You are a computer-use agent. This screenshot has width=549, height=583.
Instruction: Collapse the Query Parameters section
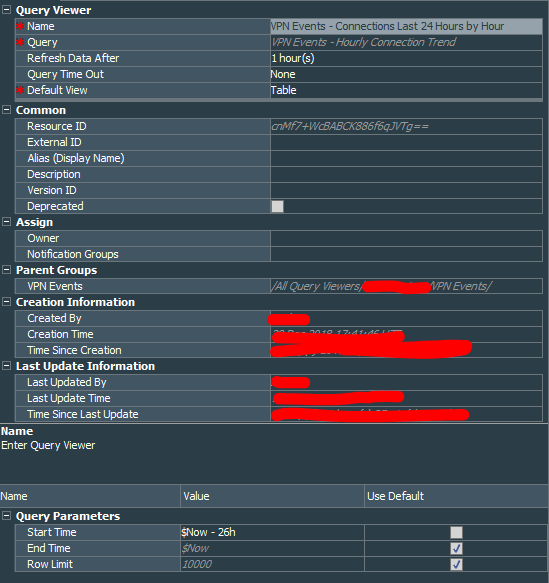(x=6, y=516)
